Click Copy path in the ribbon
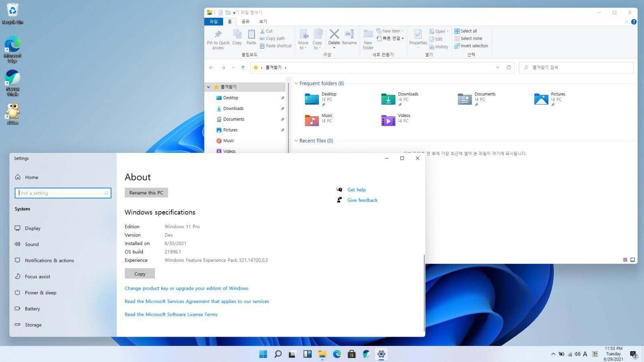 tap(272, 39)
